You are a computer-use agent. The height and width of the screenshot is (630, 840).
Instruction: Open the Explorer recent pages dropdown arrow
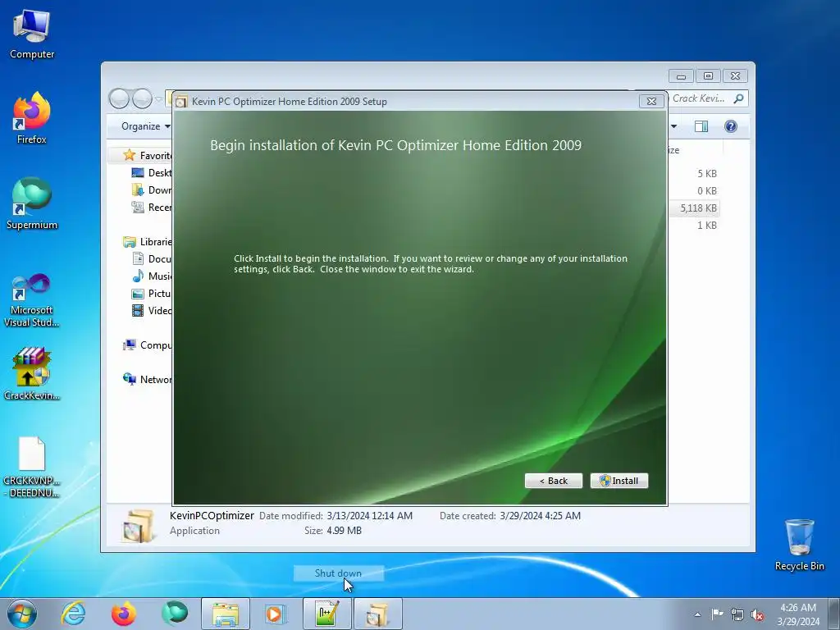pos(158,99)
